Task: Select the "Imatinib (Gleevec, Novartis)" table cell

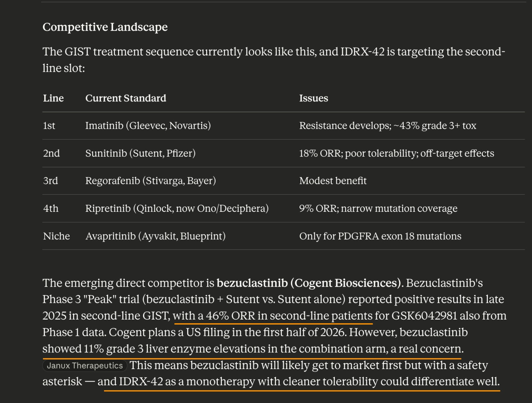Action: 148,126
